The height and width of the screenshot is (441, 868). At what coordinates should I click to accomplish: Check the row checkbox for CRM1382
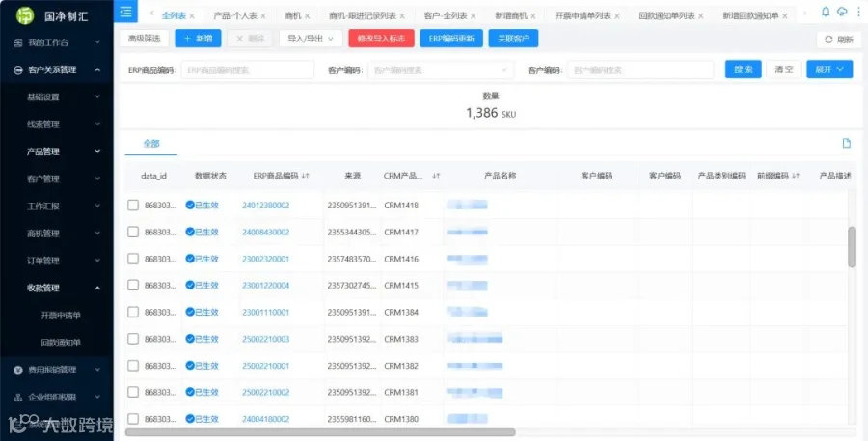point(133,366)
